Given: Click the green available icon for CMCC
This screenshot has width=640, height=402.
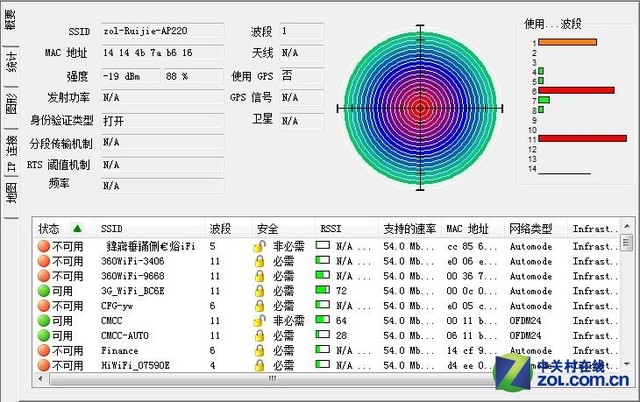Looking at the screenshot, I should [x=43, y=321].
